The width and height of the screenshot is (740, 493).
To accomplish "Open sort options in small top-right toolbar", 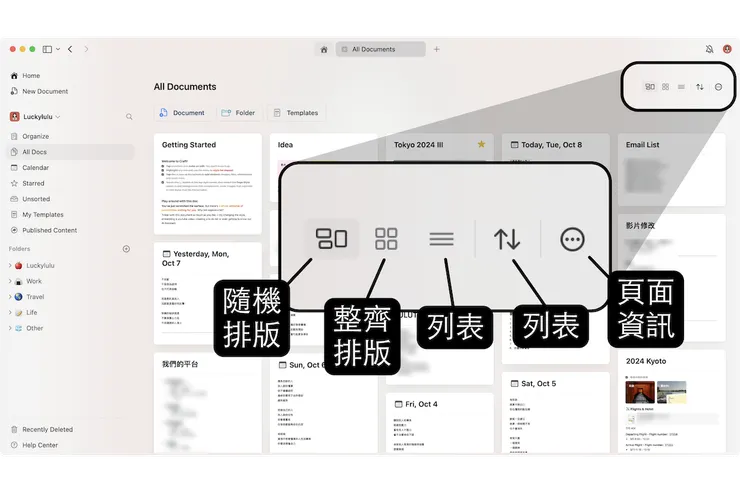I will pos(700,87).
